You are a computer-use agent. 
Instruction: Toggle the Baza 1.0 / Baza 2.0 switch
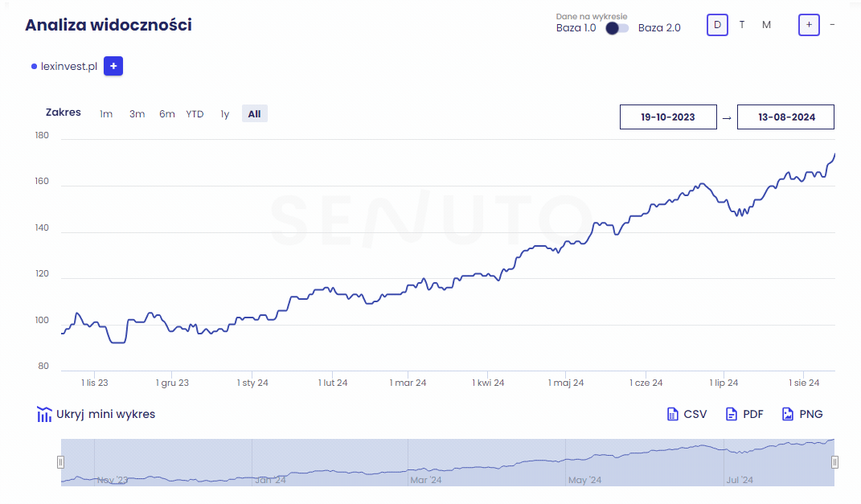tap(617, 28)
